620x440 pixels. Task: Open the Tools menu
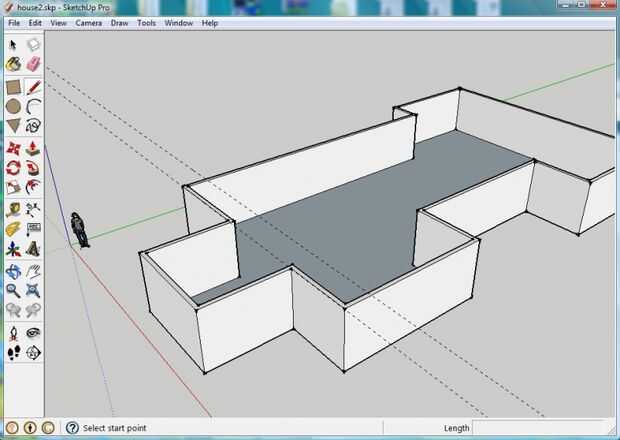click(146, 23)
